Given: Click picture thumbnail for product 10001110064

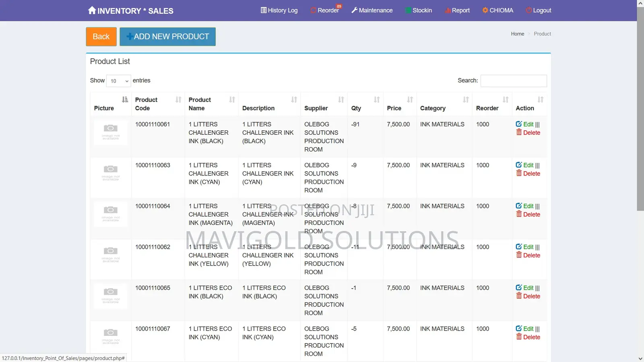Looking at the screenshot, I should tap(111, 214).
